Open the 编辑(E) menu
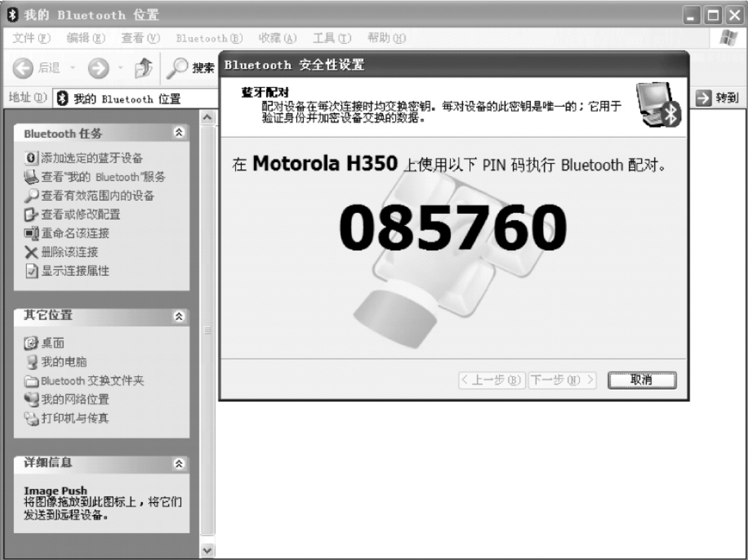This screenshot has height=560, width=748. click(86, 38)
